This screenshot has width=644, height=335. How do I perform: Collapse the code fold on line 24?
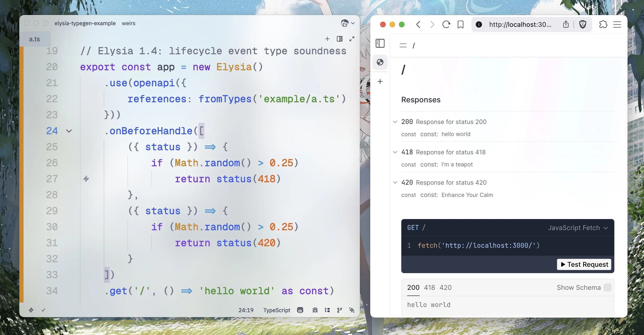coord(68,131)
